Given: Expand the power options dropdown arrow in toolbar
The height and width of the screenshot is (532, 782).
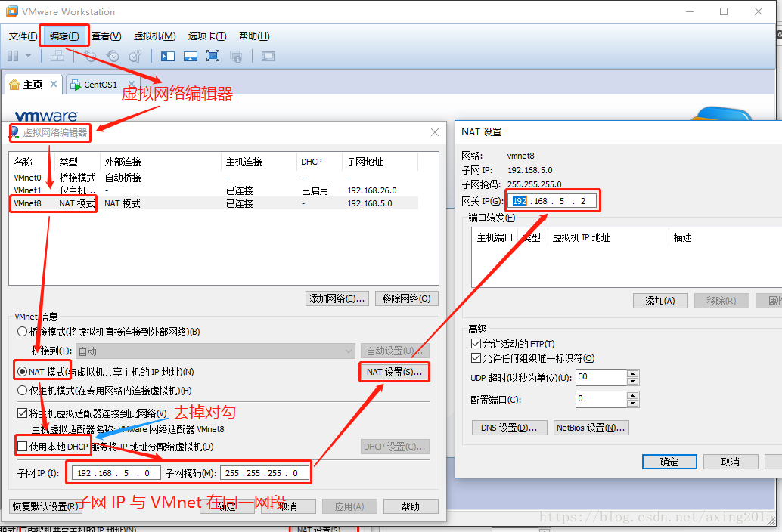Looking at the screenshot, I should 29,56.
